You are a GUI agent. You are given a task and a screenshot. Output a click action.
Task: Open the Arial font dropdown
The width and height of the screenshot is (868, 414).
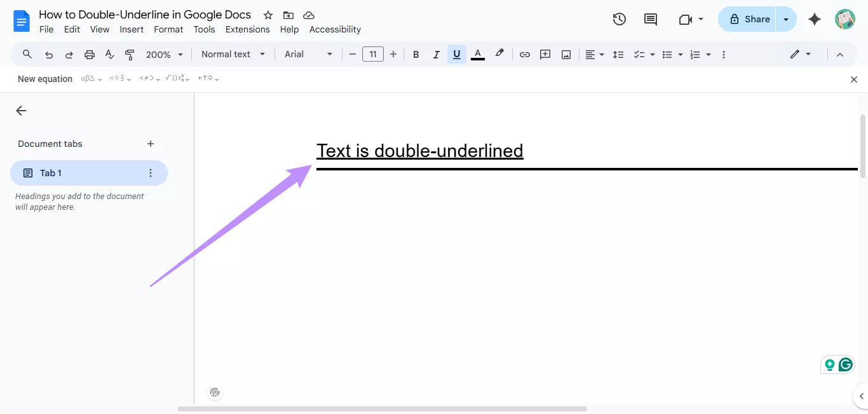click(x=330, y=54)
